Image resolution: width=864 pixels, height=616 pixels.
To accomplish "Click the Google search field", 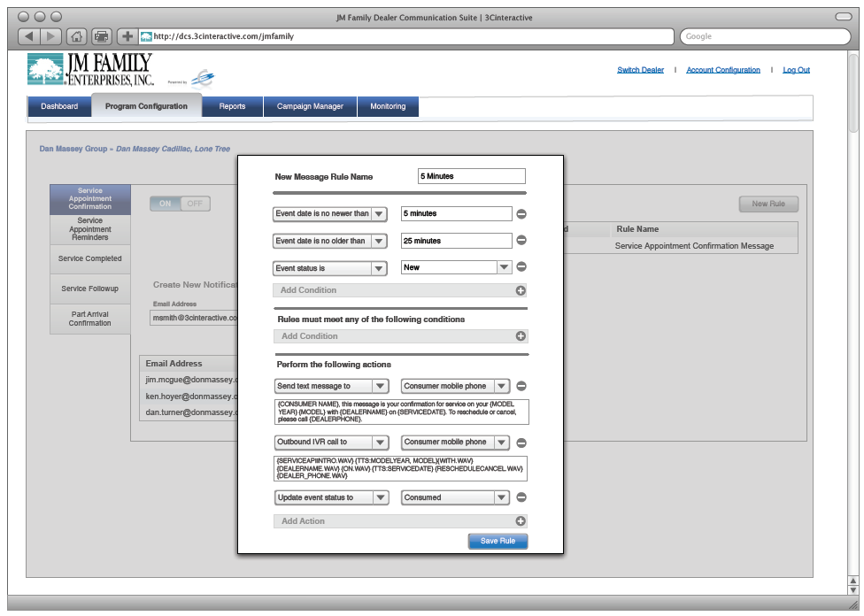I will click(766, 36).
